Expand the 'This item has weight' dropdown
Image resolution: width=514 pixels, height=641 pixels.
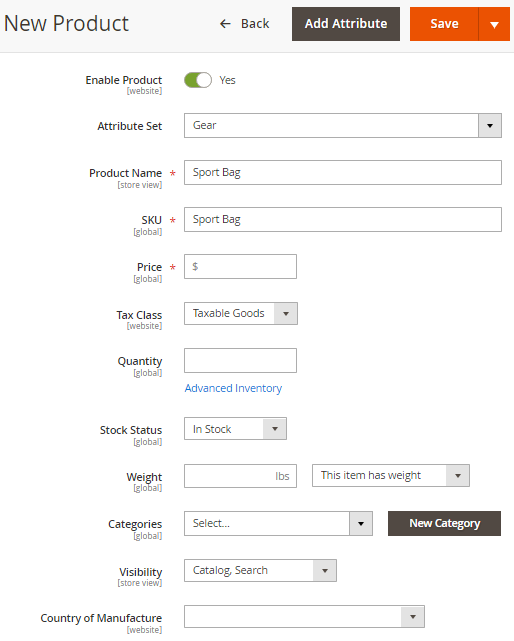[391, 475]
